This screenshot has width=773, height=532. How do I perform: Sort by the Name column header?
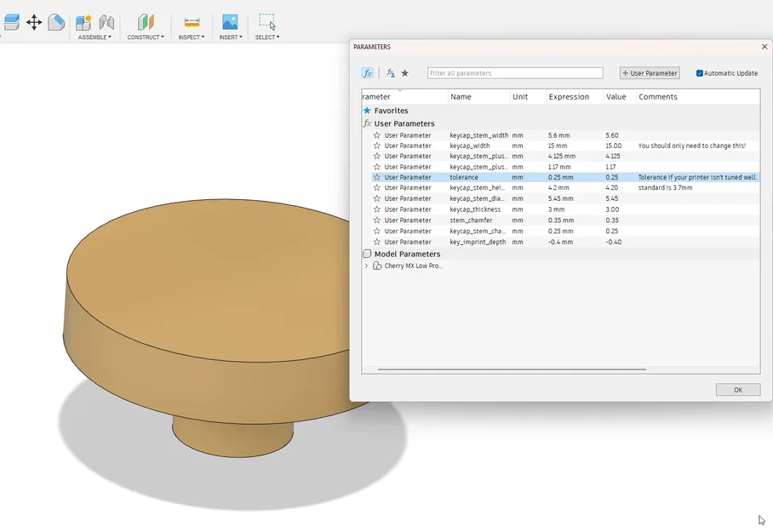[x=478, y=97]
